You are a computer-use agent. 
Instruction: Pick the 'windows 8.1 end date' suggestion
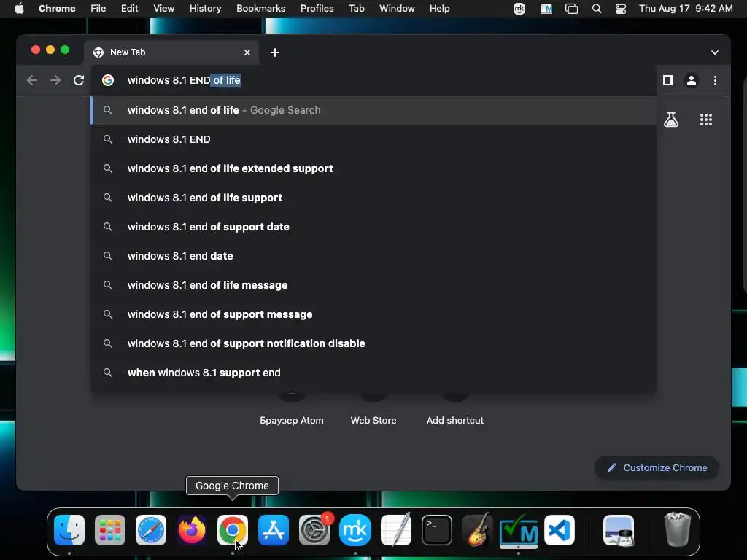[374, 256]
